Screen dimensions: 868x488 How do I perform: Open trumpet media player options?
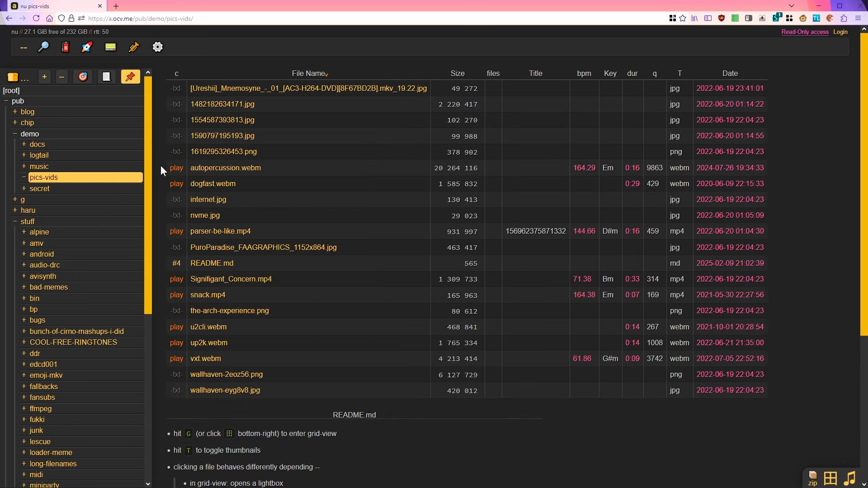pyautogui.click(x=134, y=47)
